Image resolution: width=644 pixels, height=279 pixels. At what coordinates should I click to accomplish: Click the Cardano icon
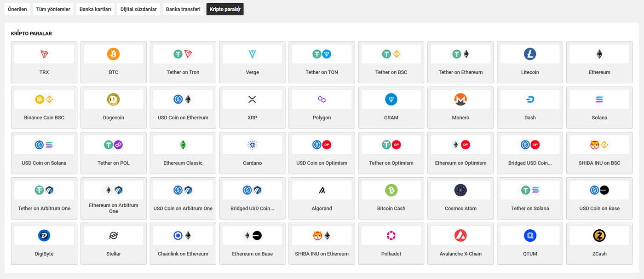tap(252, 145)
